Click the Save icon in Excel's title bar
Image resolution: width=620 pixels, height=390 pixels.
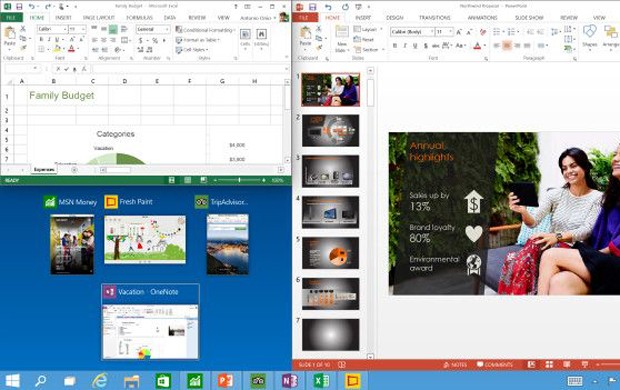[x=19, y=6]
